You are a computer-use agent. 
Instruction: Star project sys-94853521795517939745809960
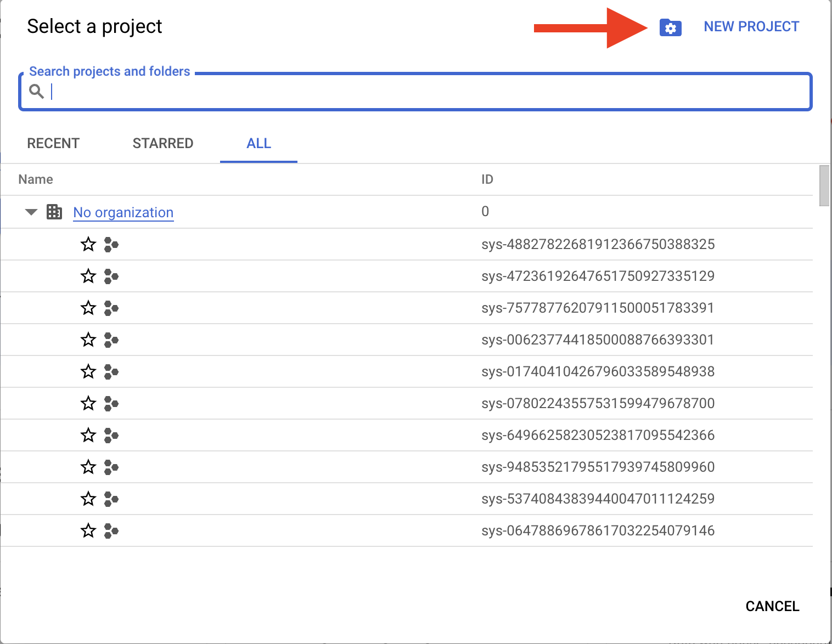(x=88, y=467)
